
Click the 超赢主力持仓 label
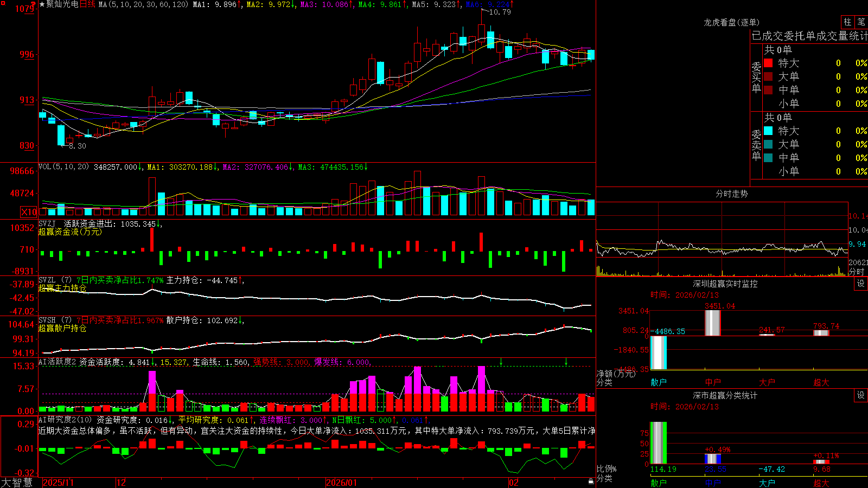(62, 288)
